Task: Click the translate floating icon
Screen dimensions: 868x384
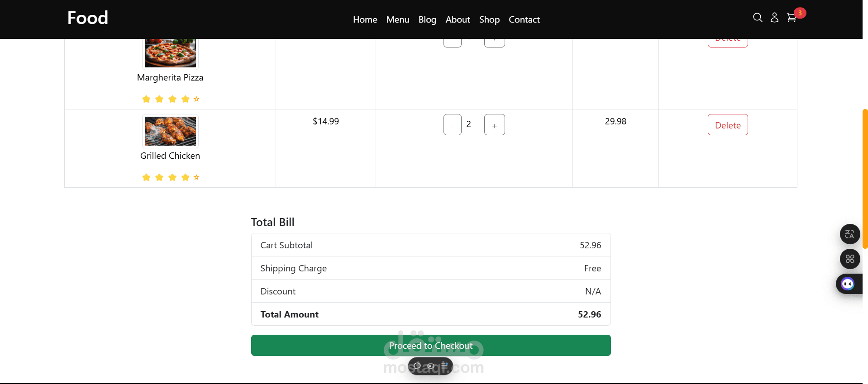Action: tap(850, 234)
